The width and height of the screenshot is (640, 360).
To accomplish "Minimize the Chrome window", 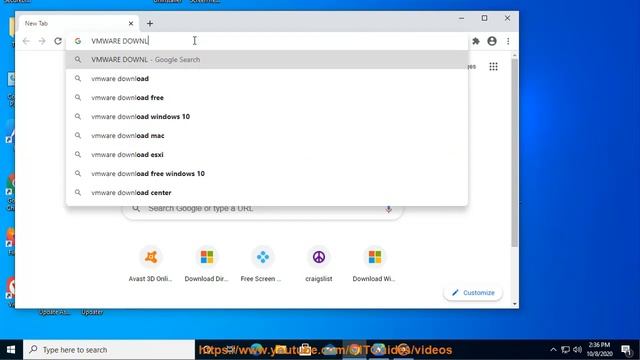I will [x=461, y=18].
